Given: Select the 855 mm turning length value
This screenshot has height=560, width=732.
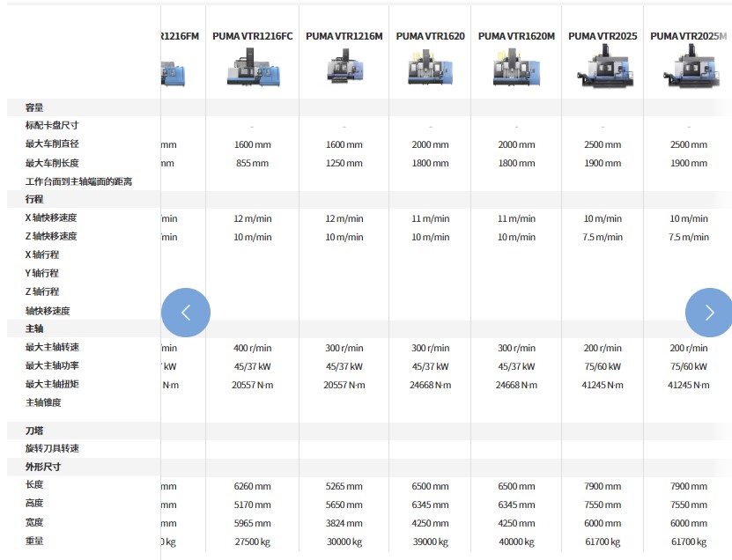Looking at the screenshot, I should [253, 164].
